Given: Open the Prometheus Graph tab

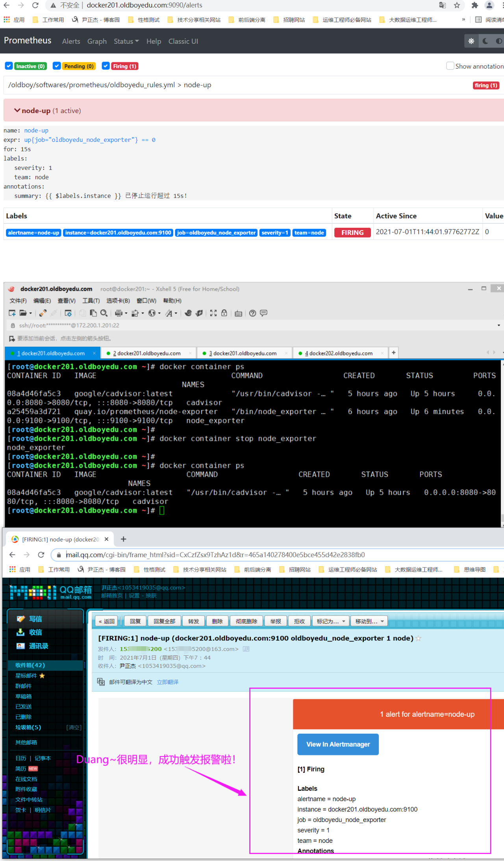Looking at the screenshot, I should click(x=97, y=41).
